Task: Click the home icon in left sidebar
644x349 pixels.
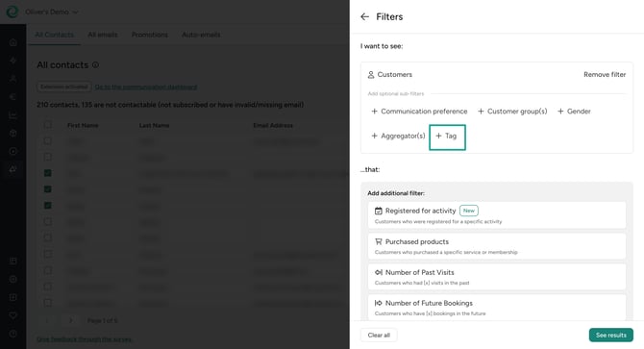Action: (x=13, y=42)
